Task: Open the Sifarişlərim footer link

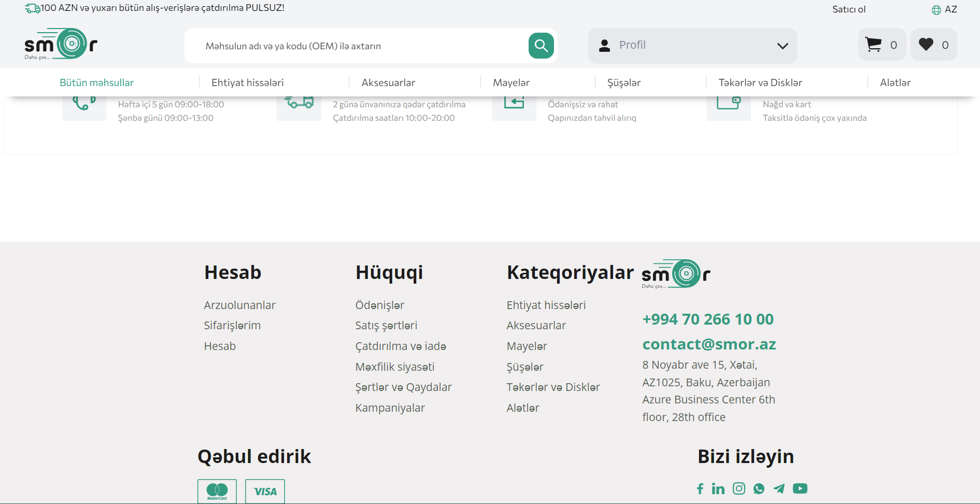Action: [232, 326]
